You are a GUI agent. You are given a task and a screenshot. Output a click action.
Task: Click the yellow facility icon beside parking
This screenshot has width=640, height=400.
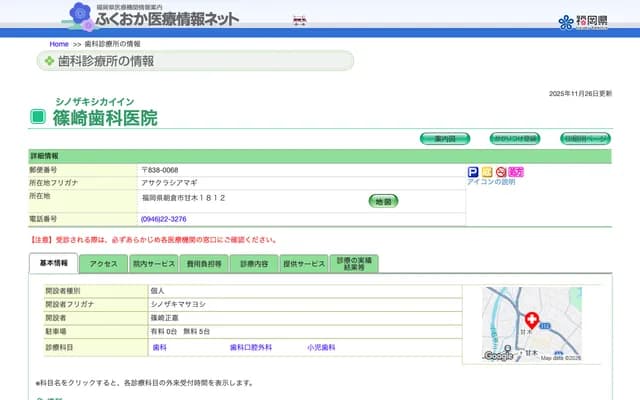(487, 172)
